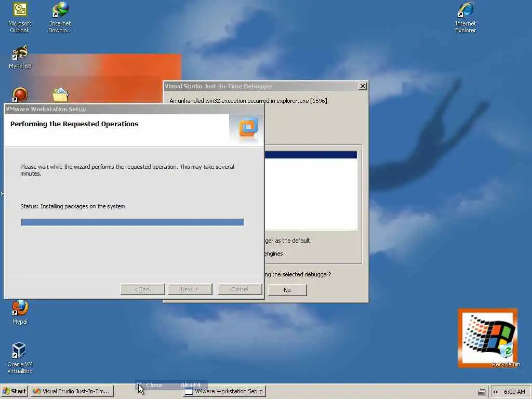Screen dimensions: 532x399
Task: Select the red ball desktop shortcut icon
Action: [x=20, y=95]
